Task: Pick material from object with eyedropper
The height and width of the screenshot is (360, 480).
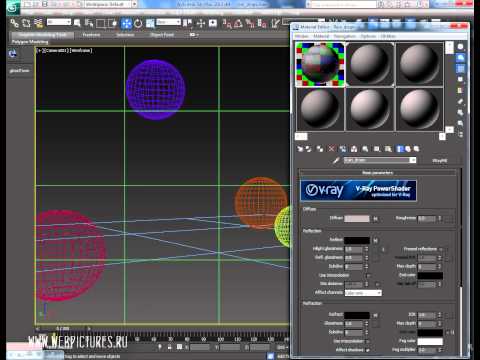Action: tap(336, 160)
